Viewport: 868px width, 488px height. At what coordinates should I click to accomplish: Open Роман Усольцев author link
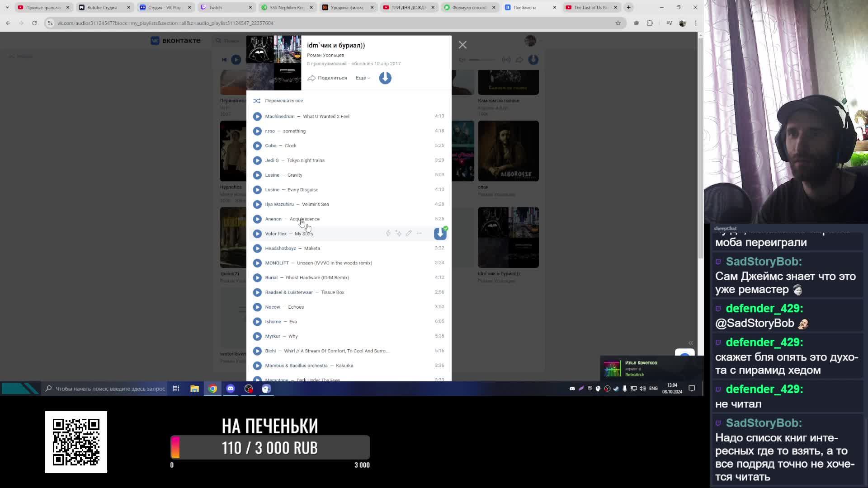[325, 55]
